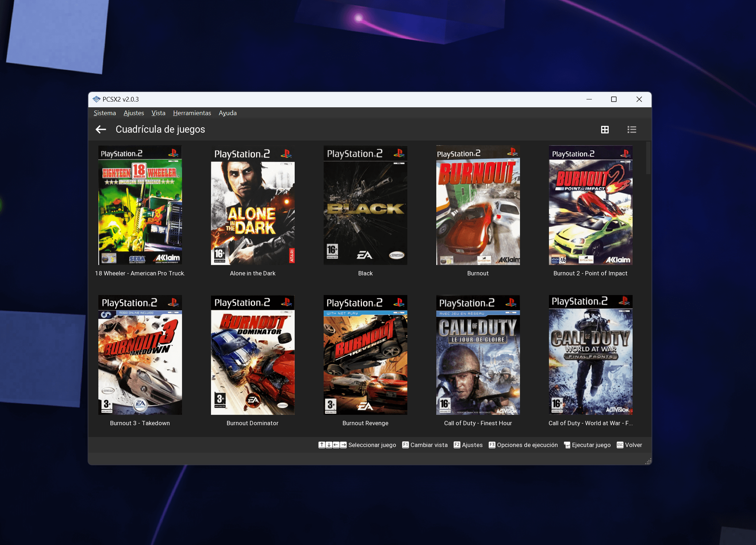Click the F2 Ajustes key icon
Image resolution: width=756 pixels, height=545 pixels.
(457, 445)
